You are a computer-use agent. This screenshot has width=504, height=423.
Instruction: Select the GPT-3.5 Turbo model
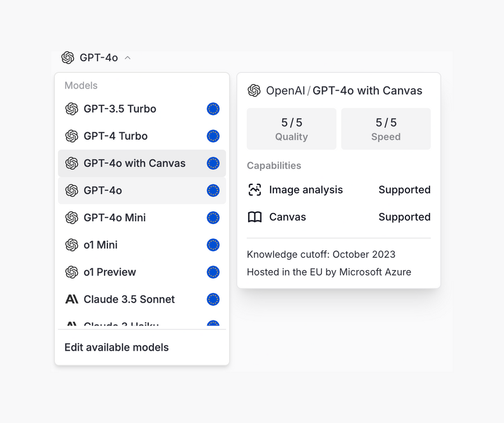tap(119, 109)
